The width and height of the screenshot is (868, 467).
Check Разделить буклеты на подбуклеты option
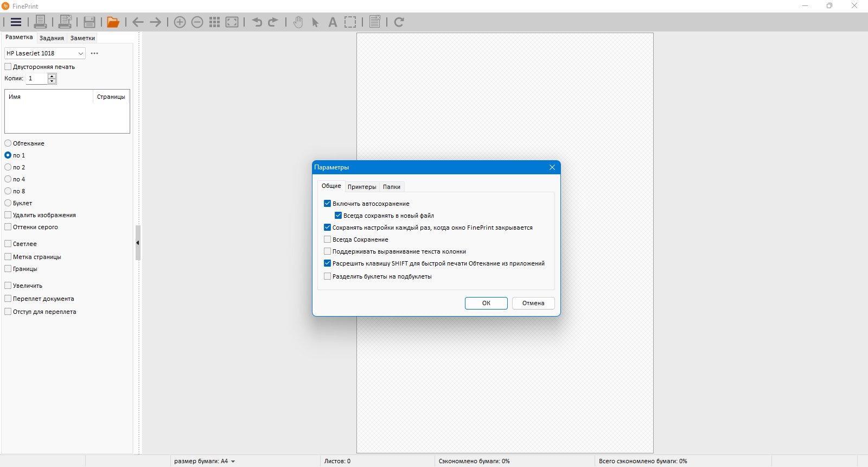[327, 276]
